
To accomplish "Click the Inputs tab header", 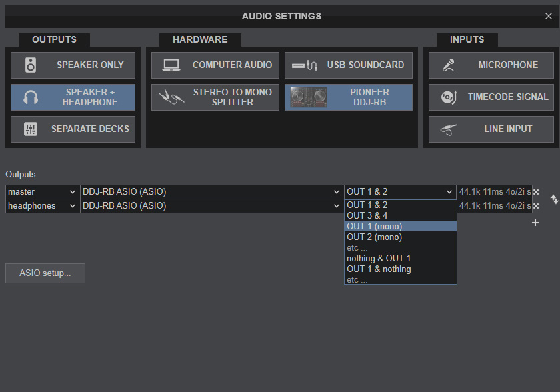I will coord(467,39).
